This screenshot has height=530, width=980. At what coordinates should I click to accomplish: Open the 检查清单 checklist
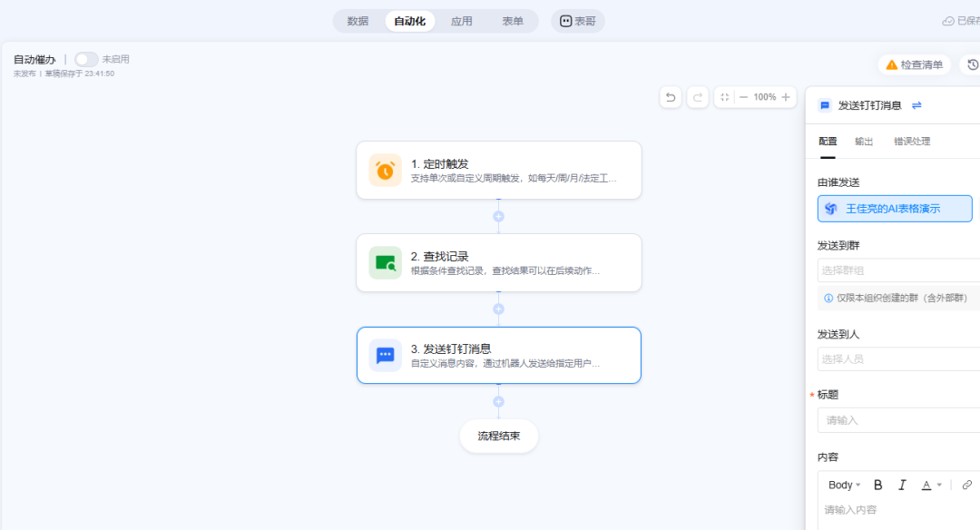(x=915, y=64)
